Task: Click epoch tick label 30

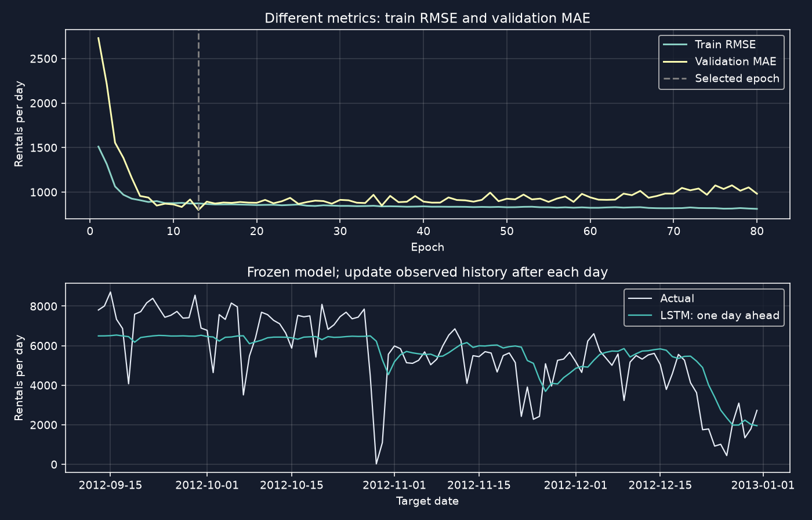Action: click(x=340, y=231)
